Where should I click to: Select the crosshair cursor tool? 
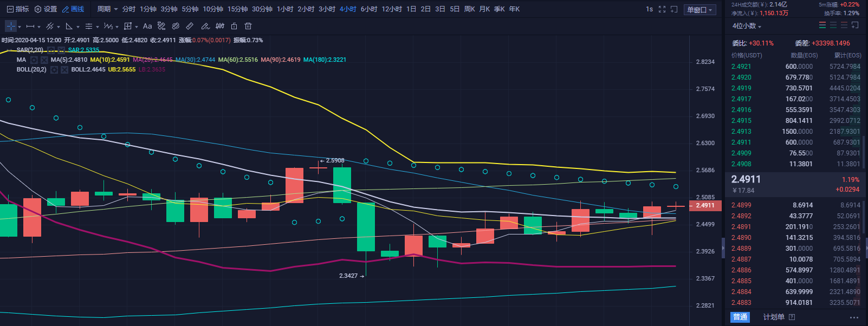[11, 26]
